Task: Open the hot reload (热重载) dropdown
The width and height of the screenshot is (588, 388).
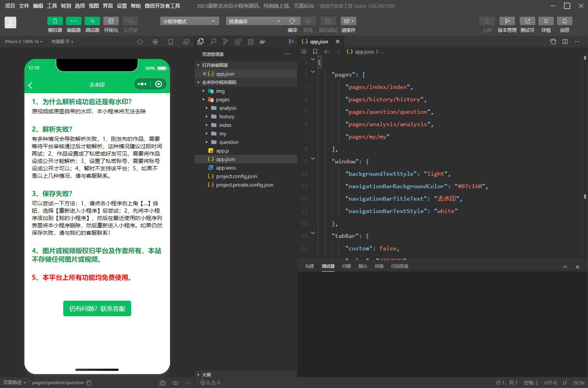Action: 62,42
